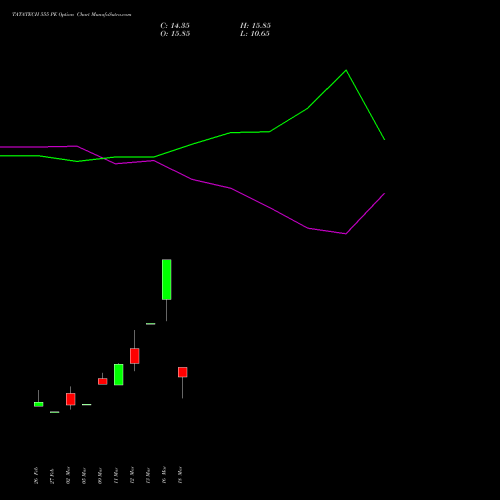The height and width of the screenshot is (500, 500).
Task: Click the 26 Feb date axis label
Action: click(x=36, y=475)
